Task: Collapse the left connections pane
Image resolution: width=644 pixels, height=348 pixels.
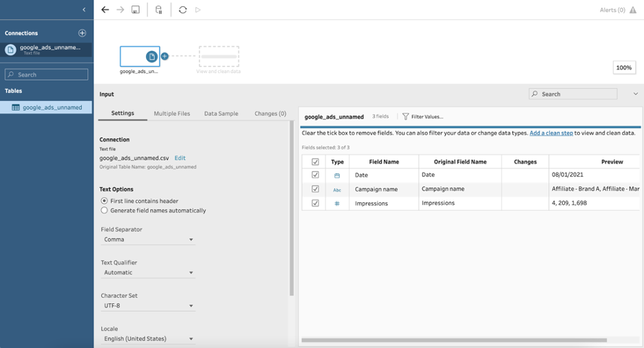Action: pos(84,10)
